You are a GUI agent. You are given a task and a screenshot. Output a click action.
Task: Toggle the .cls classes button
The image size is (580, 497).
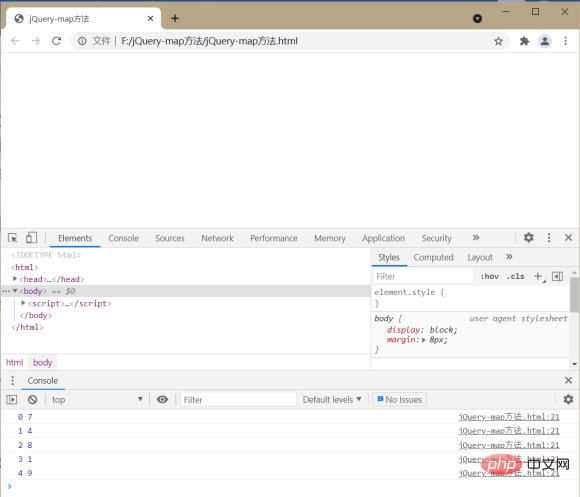515,276
